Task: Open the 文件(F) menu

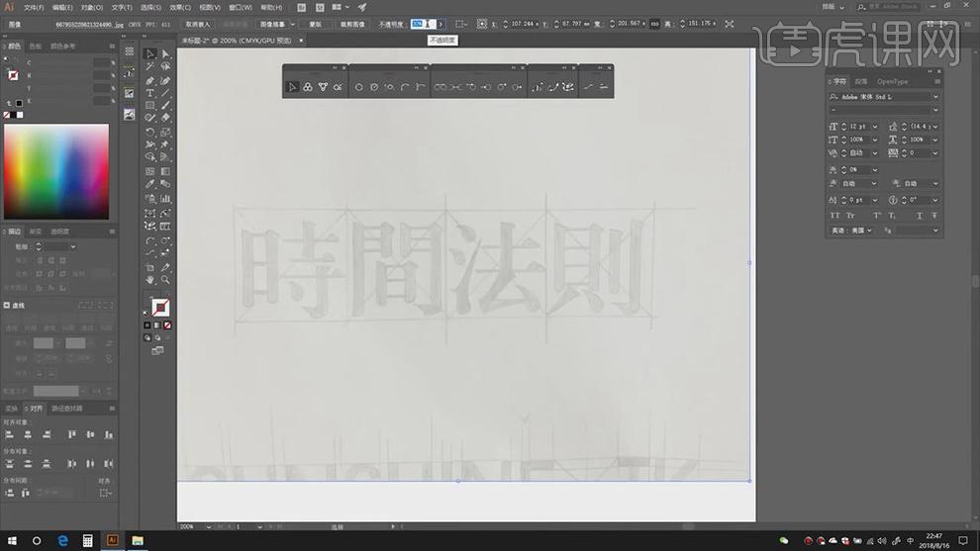Action: coord(34,8)
